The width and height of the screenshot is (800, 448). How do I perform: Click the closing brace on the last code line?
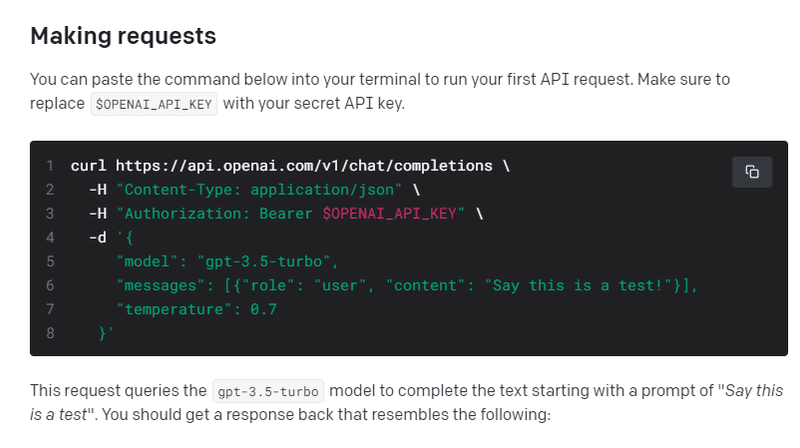[x=103, y=334]
